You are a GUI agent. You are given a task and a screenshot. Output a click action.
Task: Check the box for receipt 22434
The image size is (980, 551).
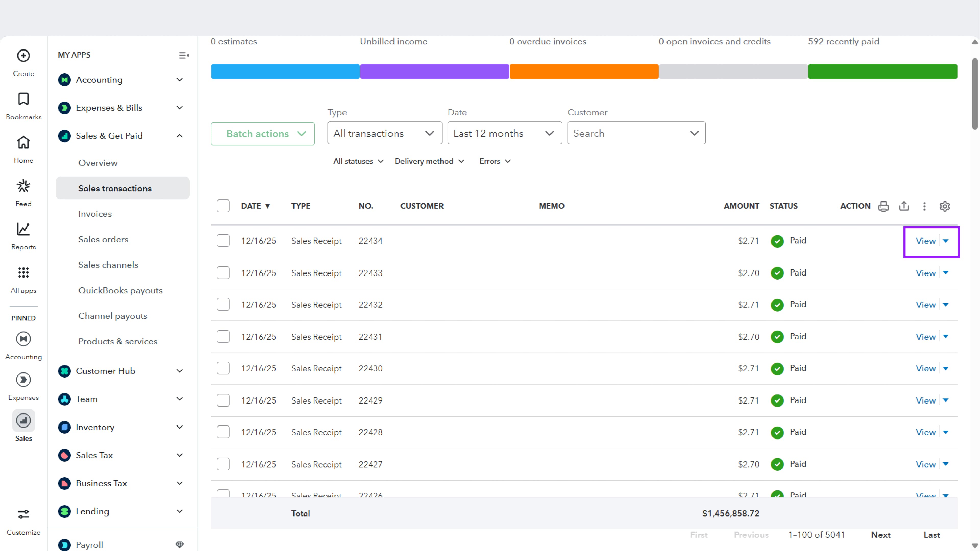click(x=223, y=241)
